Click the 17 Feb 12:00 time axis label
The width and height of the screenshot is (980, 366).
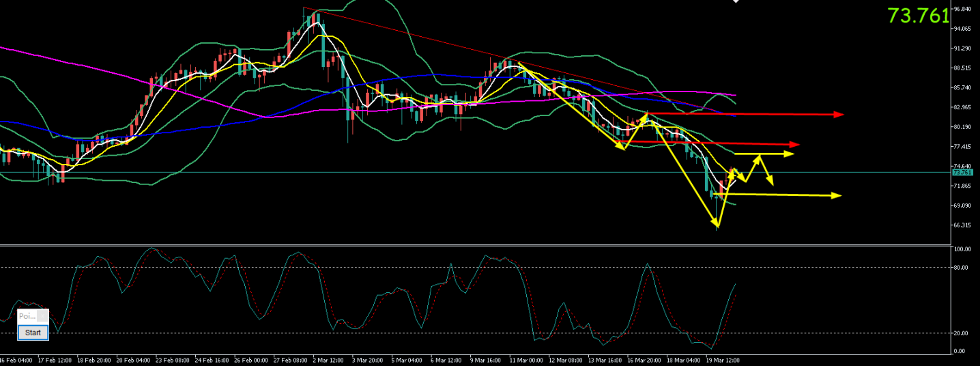coord(56,359)
